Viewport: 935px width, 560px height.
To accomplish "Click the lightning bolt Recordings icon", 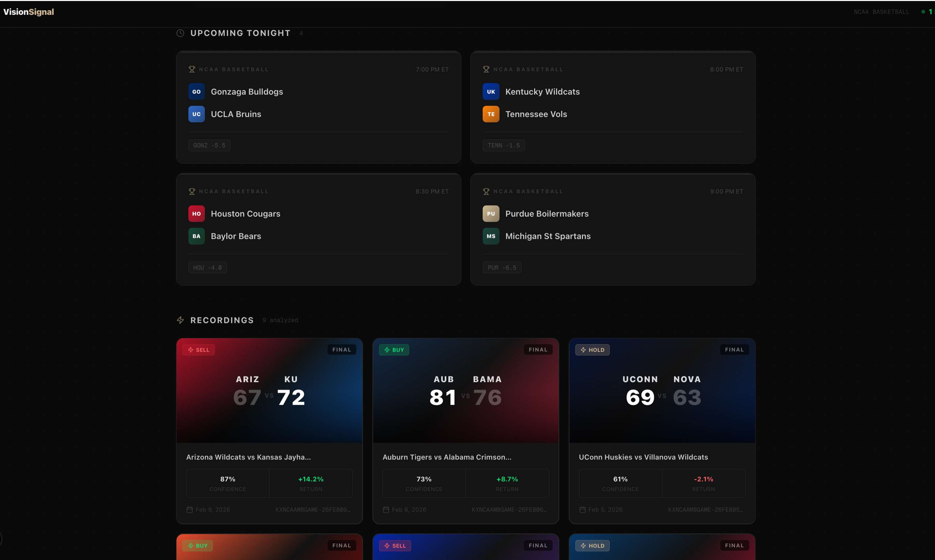I will 180,320.
